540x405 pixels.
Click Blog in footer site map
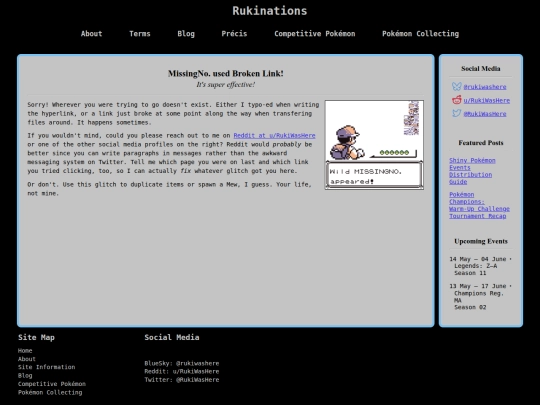click(25, 375)
